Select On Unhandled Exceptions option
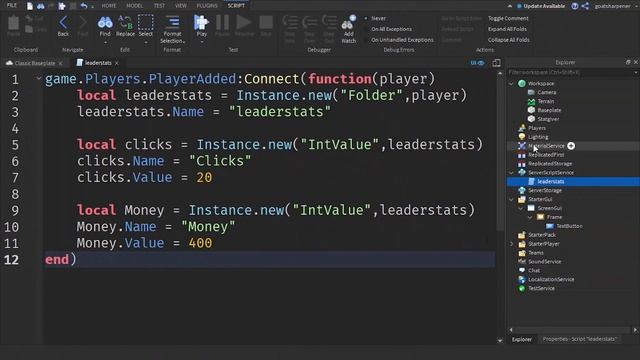Screen dimensions: 640x360 [x=402, y=40]
